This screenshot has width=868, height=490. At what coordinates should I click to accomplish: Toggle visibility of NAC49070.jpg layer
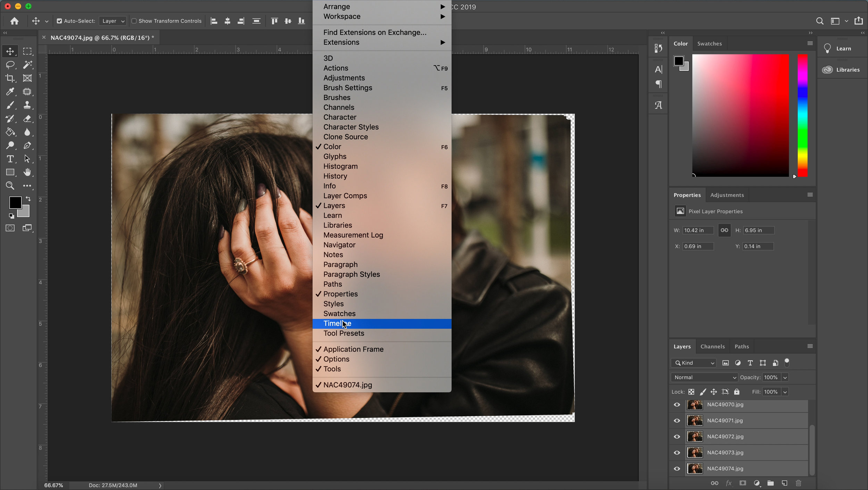tap(677, 404)
